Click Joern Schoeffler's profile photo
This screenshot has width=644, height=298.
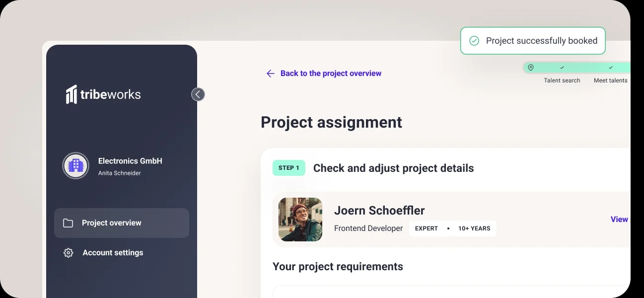[x=300, y=219]
